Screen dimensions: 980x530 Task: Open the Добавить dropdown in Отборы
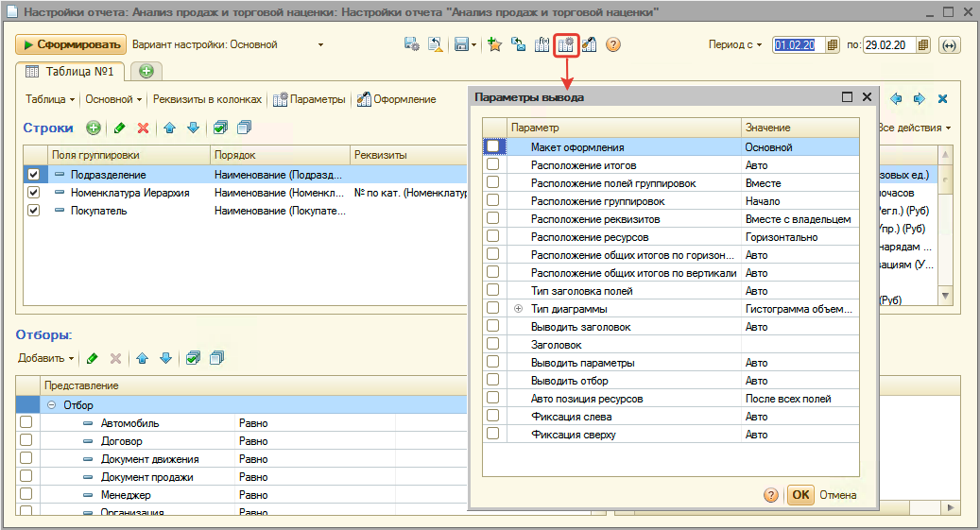pyautogui.click(x=46, y=358)
